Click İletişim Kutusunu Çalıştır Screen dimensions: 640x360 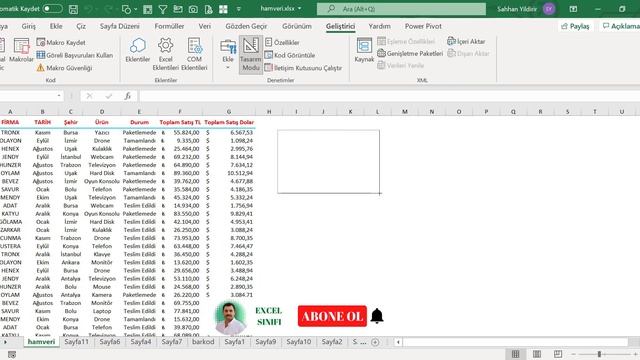point(303,68)
